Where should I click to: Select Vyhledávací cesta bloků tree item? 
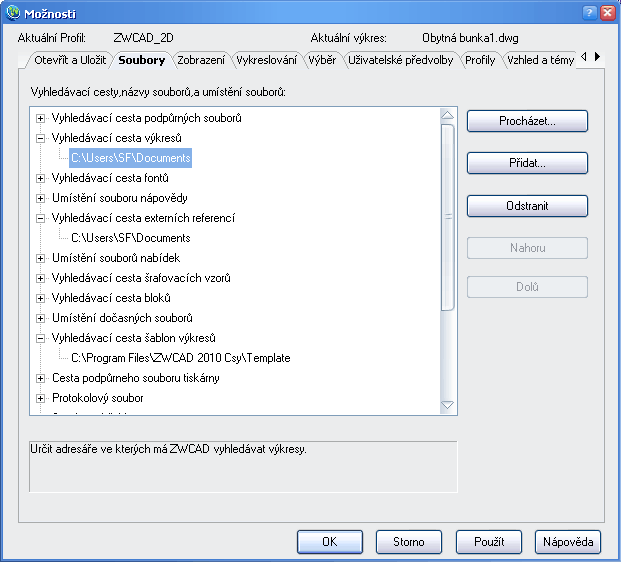111,298
